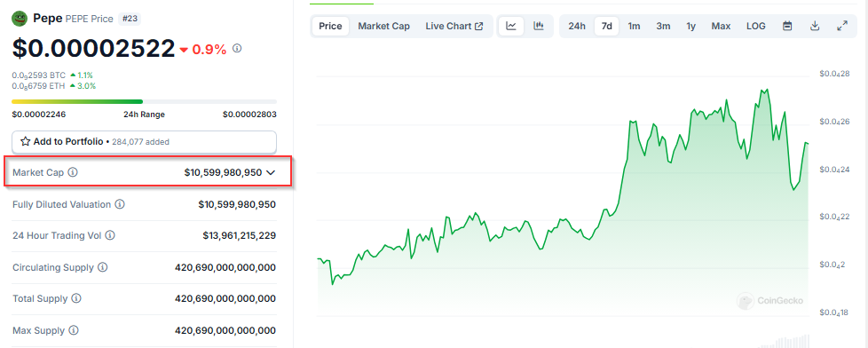Click info icon beside 24 Hour Trading Vol
The image size is (868, 348).
pos(109,235)
